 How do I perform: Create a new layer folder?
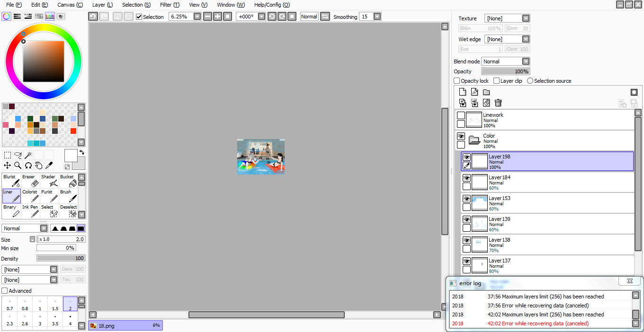[x=486, y=92]
